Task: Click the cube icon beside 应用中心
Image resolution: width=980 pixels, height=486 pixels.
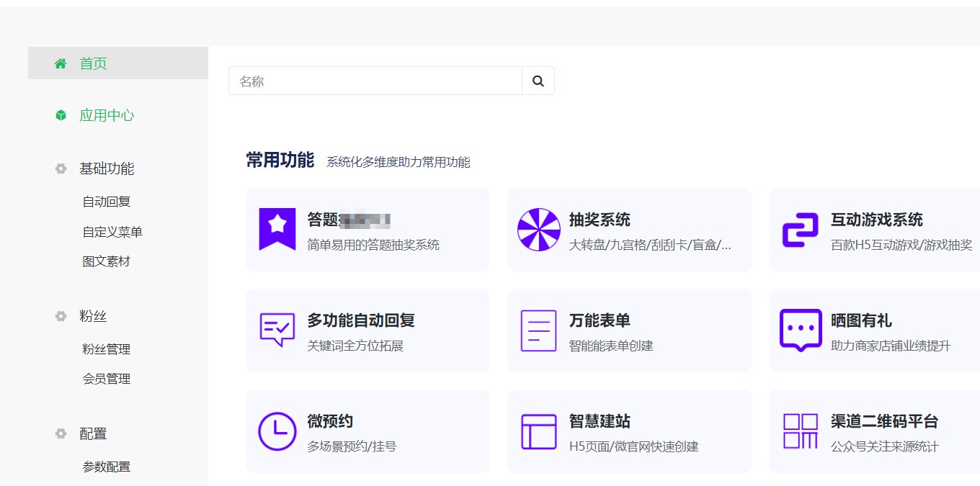Action: [61, 114]
